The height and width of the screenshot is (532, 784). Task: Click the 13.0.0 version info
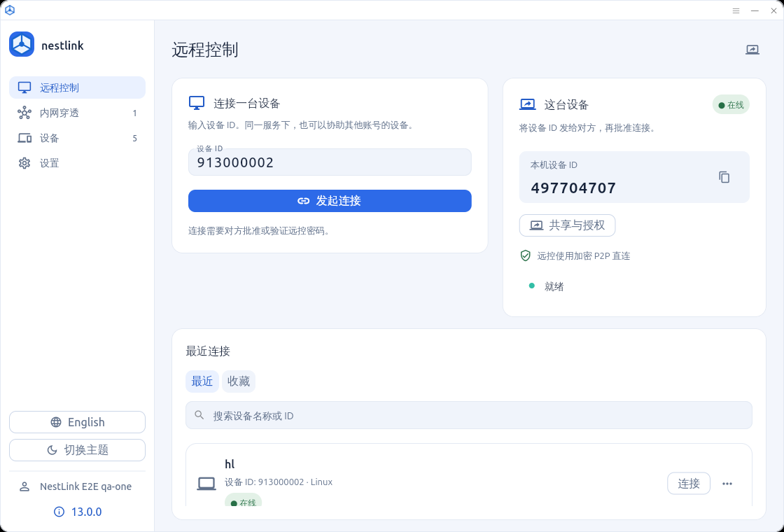point(78,512)
